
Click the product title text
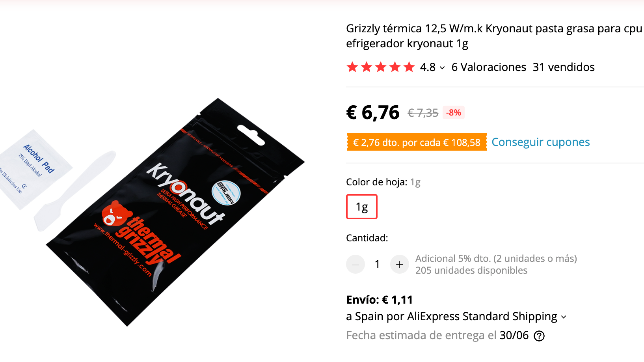pos(494,36)
